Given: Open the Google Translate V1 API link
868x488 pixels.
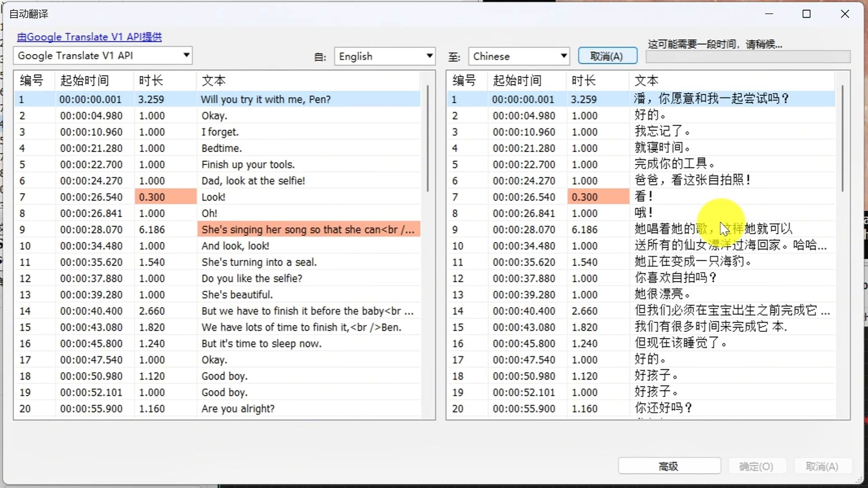Looking at the screenshot, I should [x=89, y=37].
